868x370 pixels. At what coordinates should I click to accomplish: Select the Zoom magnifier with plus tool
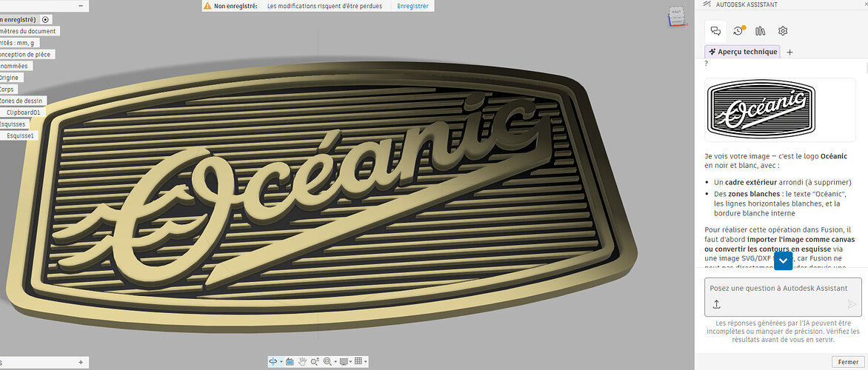pyautogui.click(x=315, y=361)
